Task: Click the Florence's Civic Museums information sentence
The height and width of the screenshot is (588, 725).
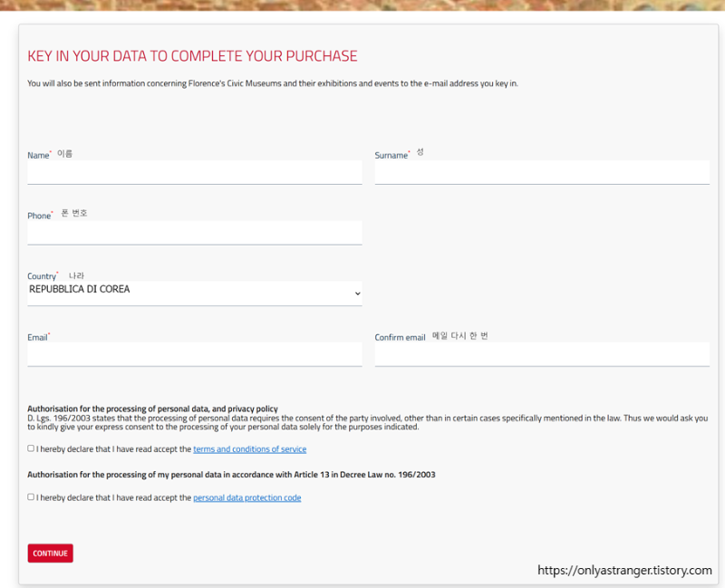Action: 273,83
